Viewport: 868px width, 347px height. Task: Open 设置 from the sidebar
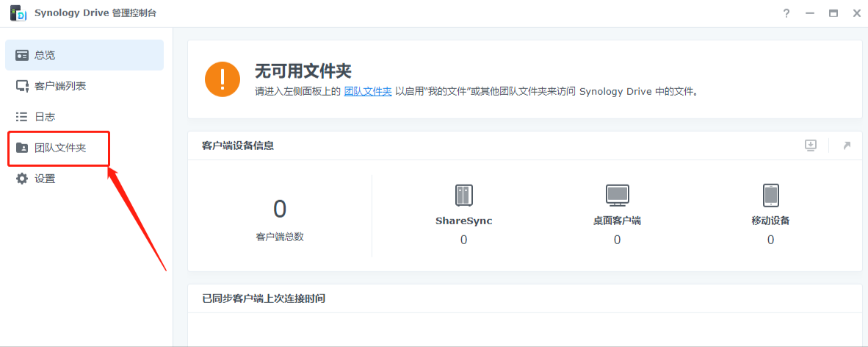45,179
